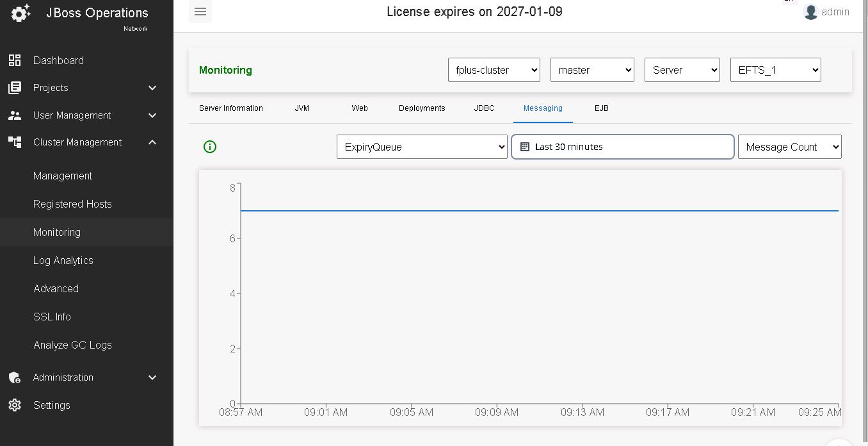Screen dimensions: 868x446
Task: Select the Messaging tab
Action: (x=543, y=108)
